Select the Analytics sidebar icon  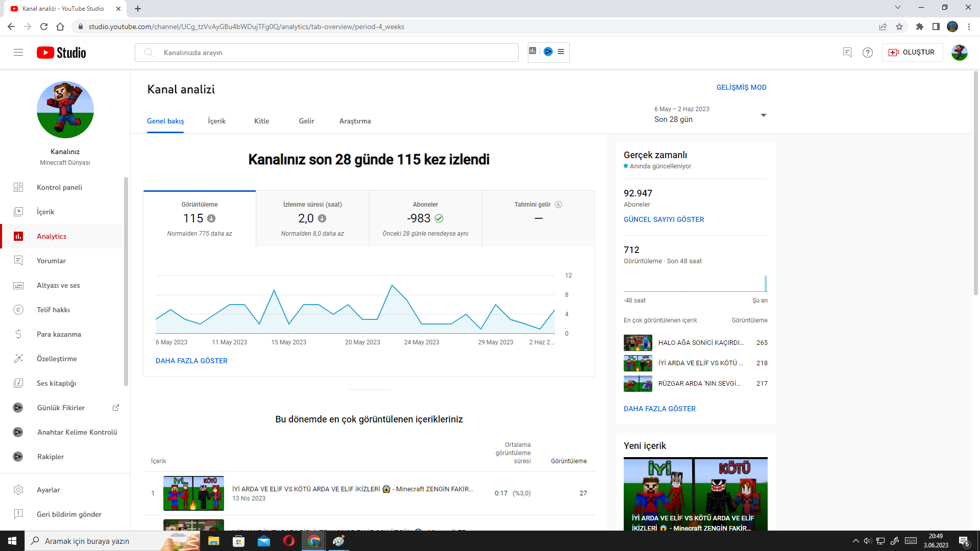(18, 236)
